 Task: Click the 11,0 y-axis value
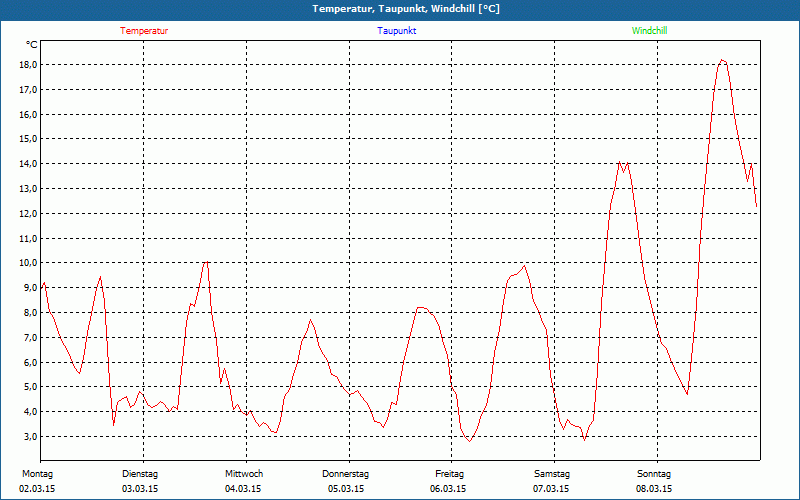[x=28, y=238]
